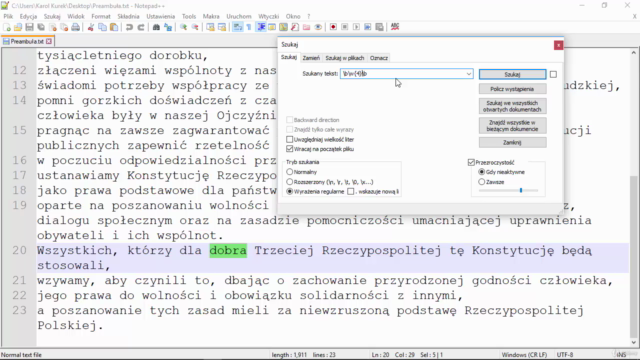Screen dimensions: 640x360
Task: Click the Paste clipboard icon
Action: (114, 27)
